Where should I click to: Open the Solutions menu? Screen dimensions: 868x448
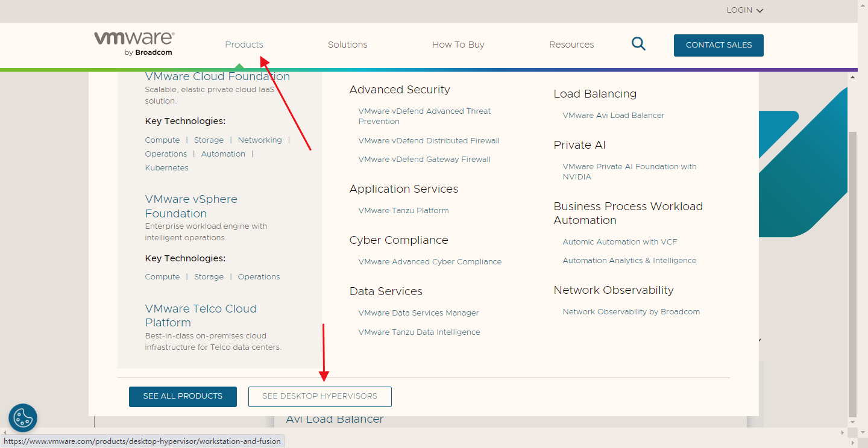(347, 45)
